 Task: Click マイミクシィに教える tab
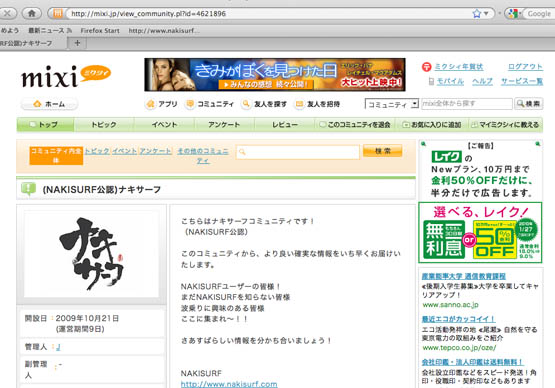pyautogui.click(x=505, y=125)
